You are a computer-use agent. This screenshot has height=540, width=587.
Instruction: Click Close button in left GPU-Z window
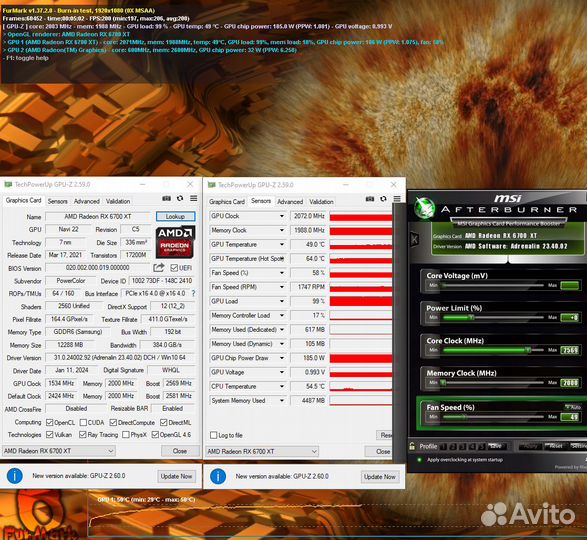pos(180,451)
